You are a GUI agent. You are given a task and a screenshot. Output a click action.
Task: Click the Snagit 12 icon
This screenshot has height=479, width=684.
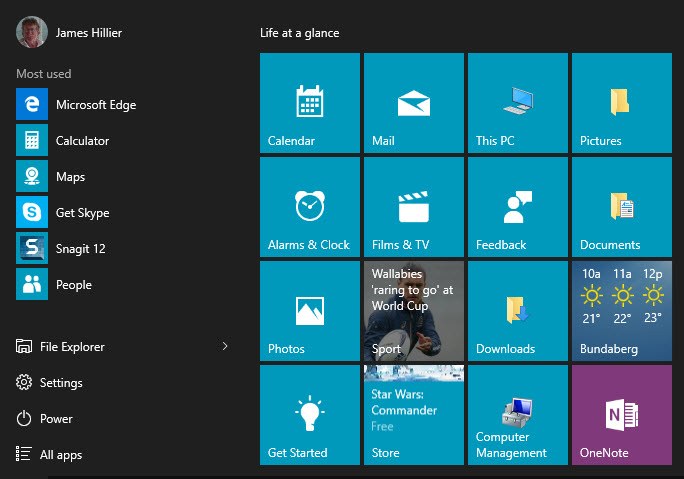coord(32,248)
